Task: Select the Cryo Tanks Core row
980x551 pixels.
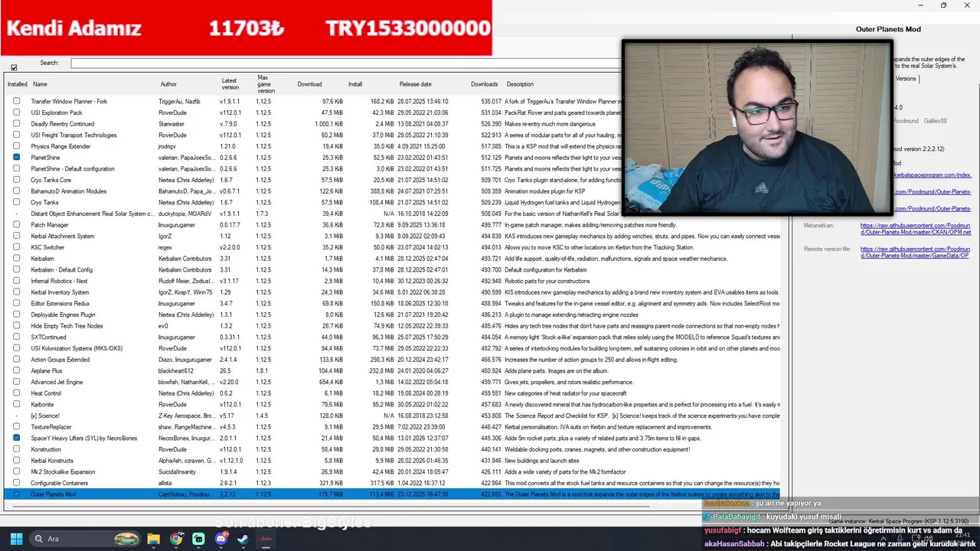Action: pos(394,180)
